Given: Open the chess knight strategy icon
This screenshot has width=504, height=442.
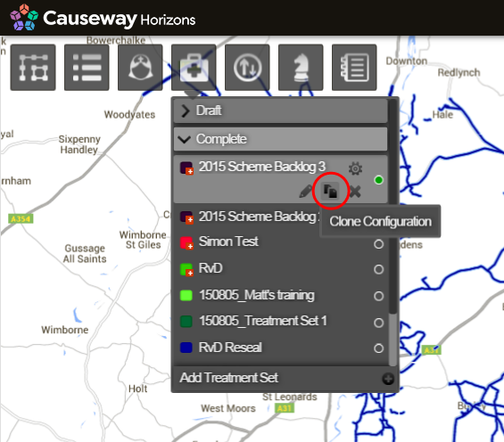Looking at the screenshot, I should tap(301, 68).
